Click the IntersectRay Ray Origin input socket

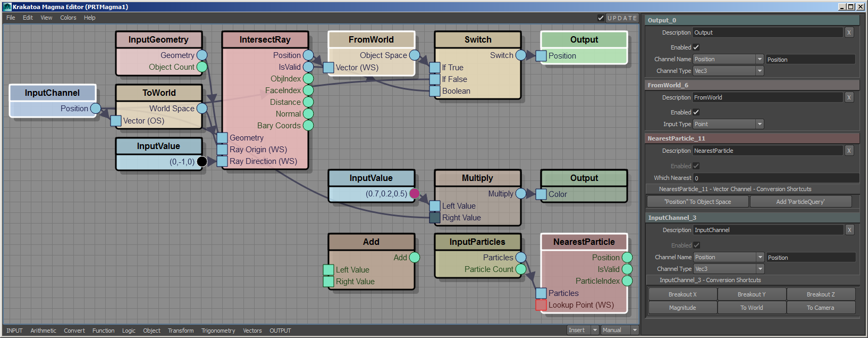222,150
